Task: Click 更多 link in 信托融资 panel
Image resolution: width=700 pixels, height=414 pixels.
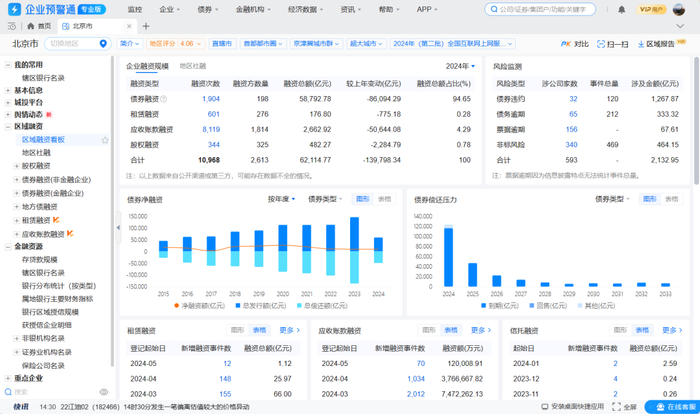Action: point(670,329)
